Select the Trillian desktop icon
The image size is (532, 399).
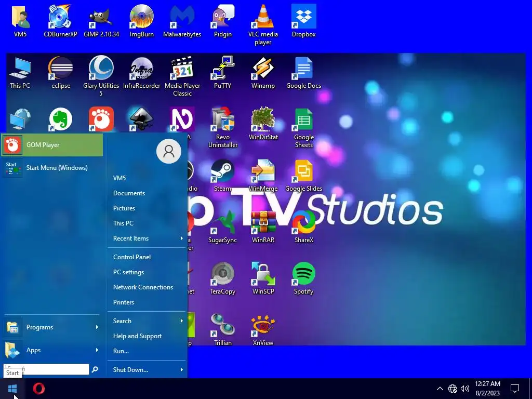click(222, 330)
